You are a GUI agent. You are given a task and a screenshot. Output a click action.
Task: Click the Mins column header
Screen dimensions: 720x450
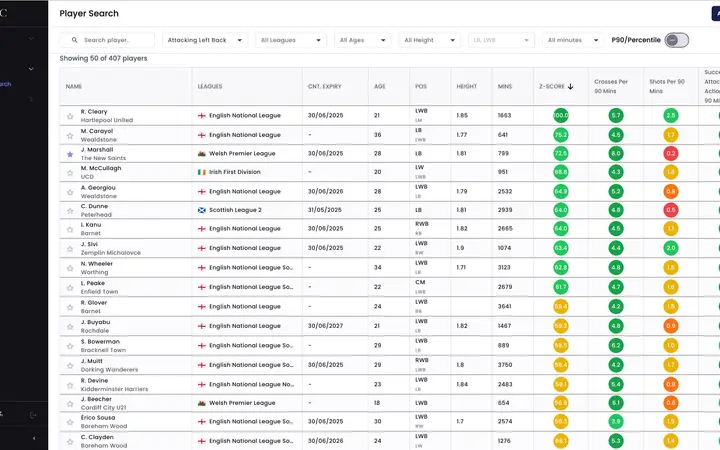[x=505, y=87]
